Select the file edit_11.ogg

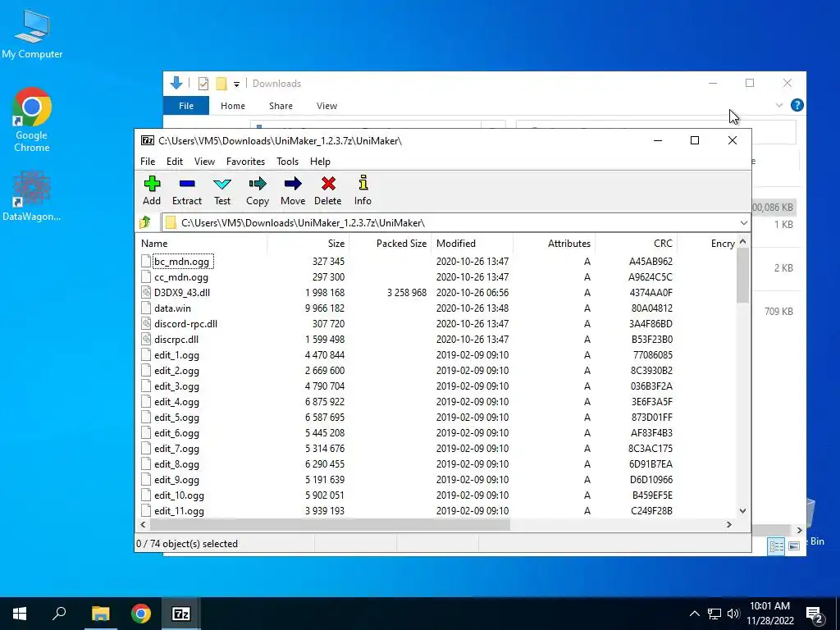coord(179,511)
